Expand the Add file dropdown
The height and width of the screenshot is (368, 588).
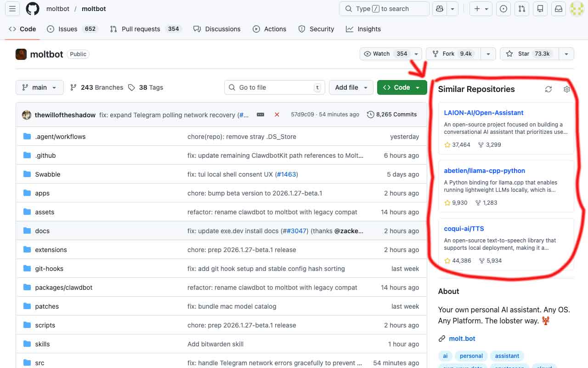point(351,87)
